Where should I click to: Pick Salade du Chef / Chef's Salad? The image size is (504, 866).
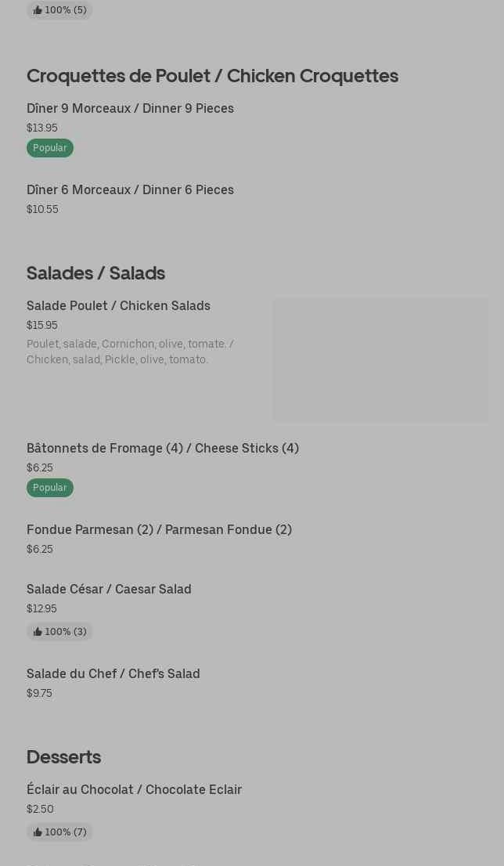113,674
